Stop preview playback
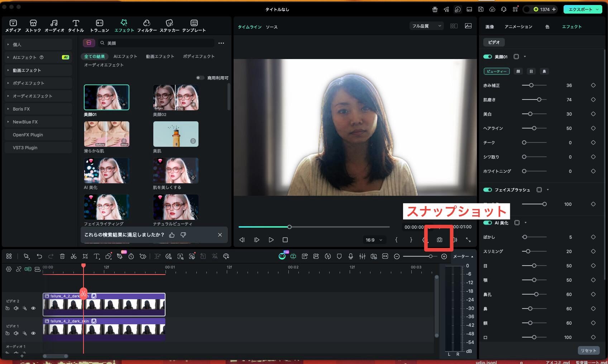The width and height of the screenshot is (608, 364). point(285,240)
